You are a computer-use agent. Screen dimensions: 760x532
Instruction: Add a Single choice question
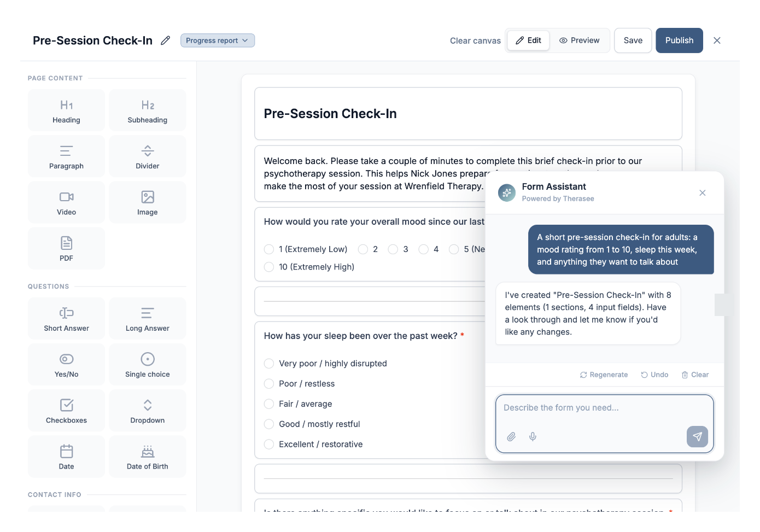[x=148, y=365]
